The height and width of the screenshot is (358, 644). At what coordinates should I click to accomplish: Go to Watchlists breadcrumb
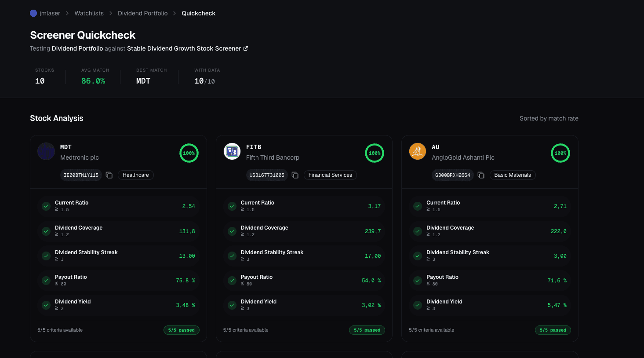[89, 13]
